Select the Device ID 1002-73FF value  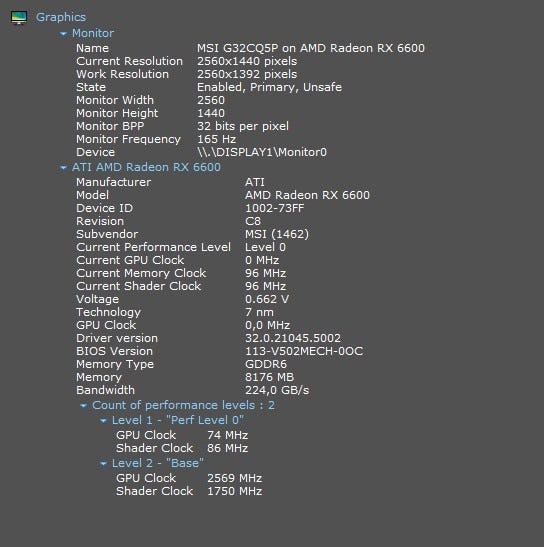tap(275, 208)
